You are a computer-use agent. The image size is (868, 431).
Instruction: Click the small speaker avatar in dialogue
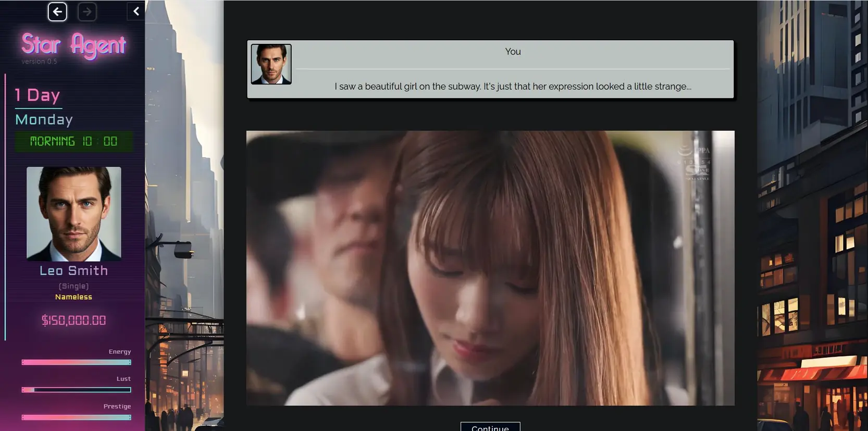pyautogui.click(x=271, y=64)
